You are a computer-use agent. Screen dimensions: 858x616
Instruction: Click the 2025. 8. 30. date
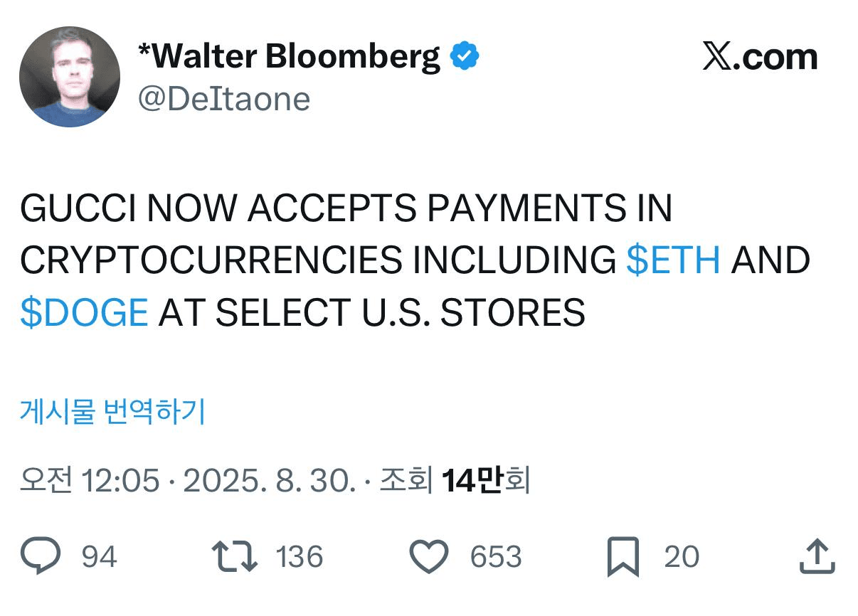[x=269, y=482]
